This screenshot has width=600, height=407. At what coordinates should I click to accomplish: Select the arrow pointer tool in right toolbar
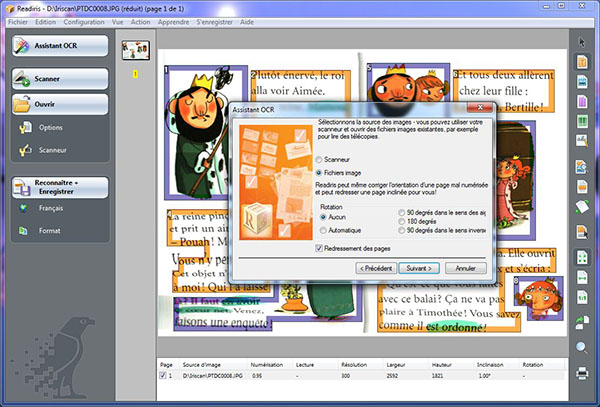coord(582,42)
